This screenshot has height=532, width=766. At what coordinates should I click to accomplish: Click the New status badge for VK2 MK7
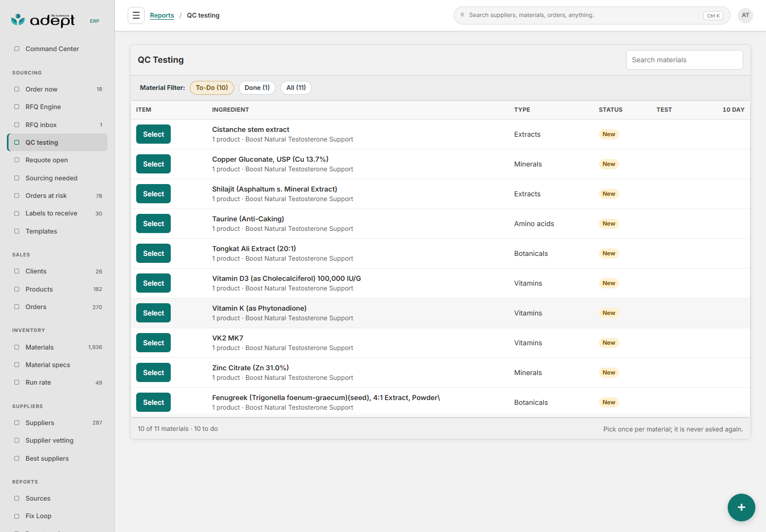click(x=609, y=343)
